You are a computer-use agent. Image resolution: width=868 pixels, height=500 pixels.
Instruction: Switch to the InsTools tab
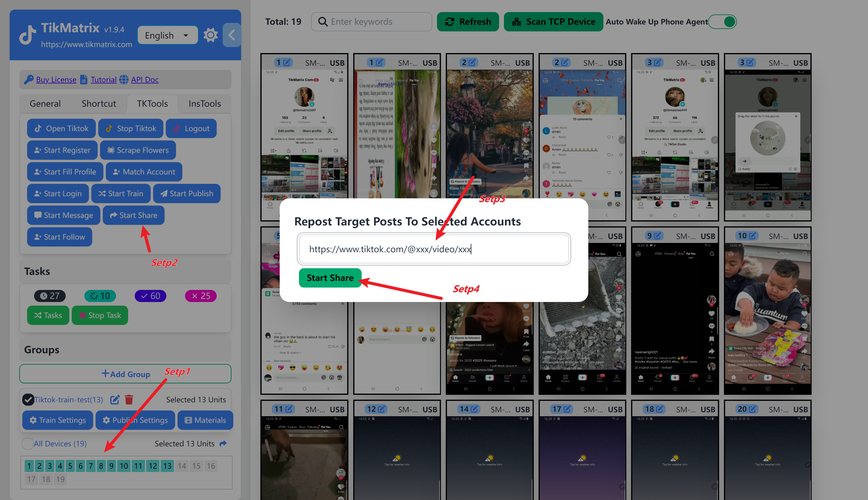205,103
